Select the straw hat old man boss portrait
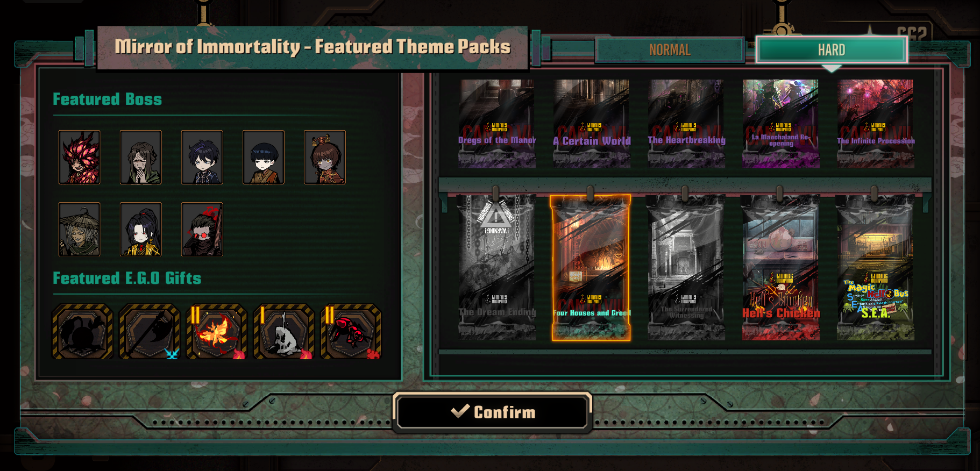This screenshot has width=980, height=471. click(79, 229)
